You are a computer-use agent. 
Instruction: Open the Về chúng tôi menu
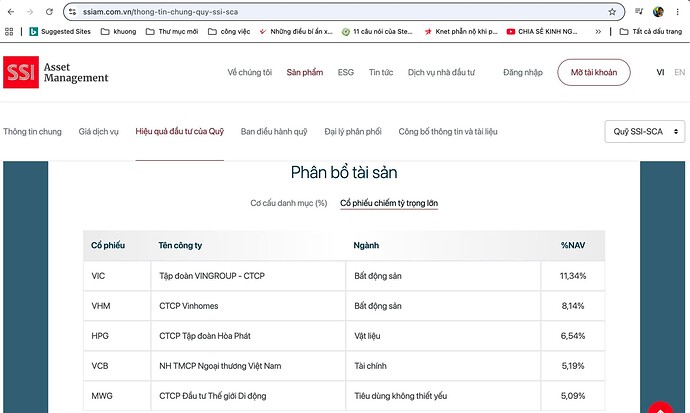(x=250, y=72)
